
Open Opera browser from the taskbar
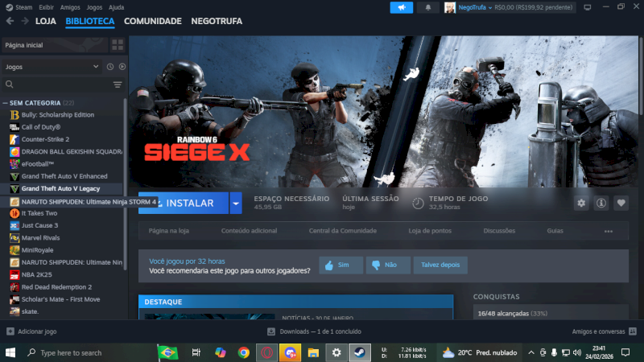pyautogui.click(x=267, y=352)
